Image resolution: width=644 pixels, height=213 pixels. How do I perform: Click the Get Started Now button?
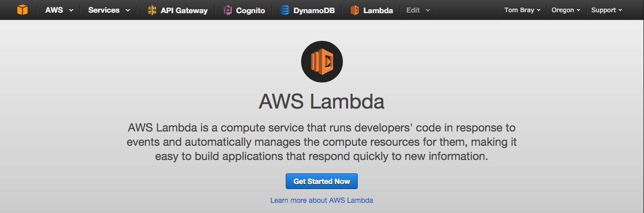pyautogui.click(x=322, y=181)
